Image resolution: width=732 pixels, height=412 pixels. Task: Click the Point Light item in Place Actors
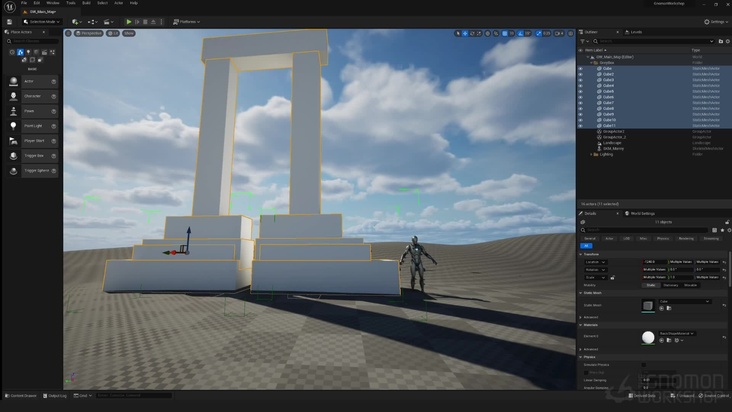pos(32,126)
